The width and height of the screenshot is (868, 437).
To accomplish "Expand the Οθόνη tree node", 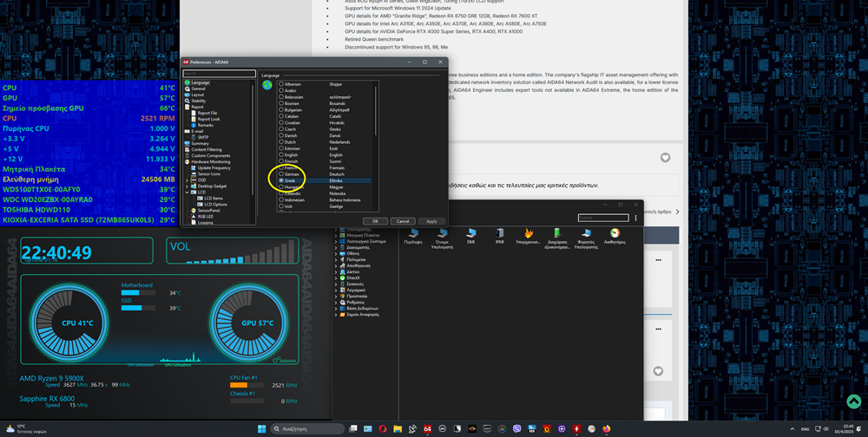I will tap(336, 253).
